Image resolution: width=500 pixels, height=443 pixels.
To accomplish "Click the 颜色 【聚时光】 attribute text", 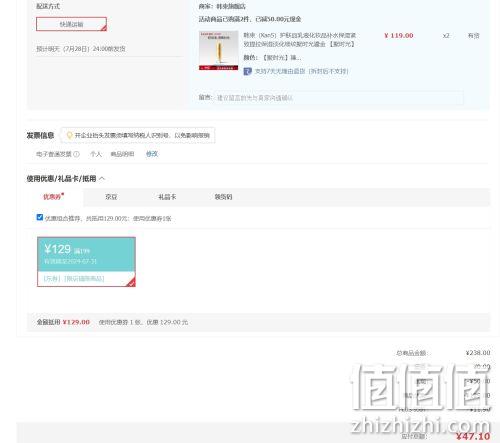I will [272, 58].
